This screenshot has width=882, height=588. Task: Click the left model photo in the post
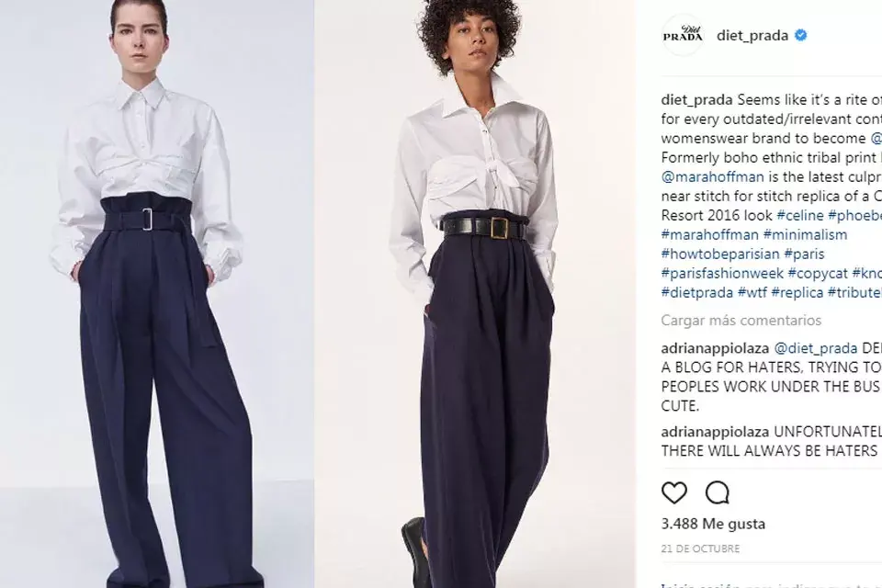157,294
